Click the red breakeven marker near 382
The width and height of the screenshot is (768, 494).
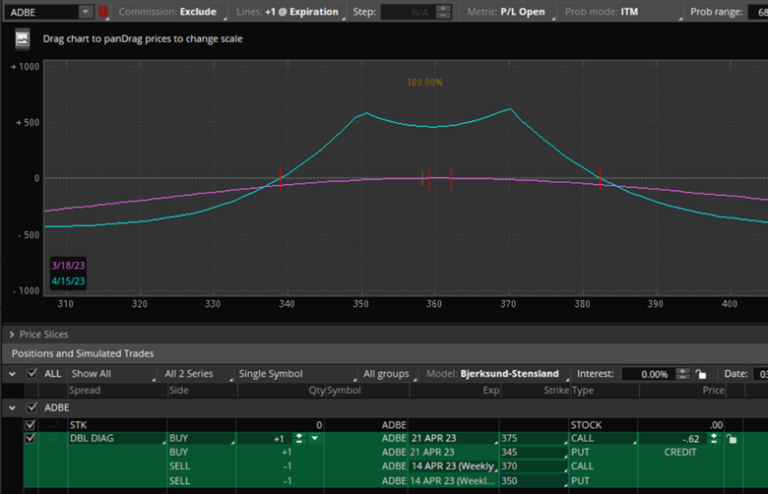[x=600, y=178]
